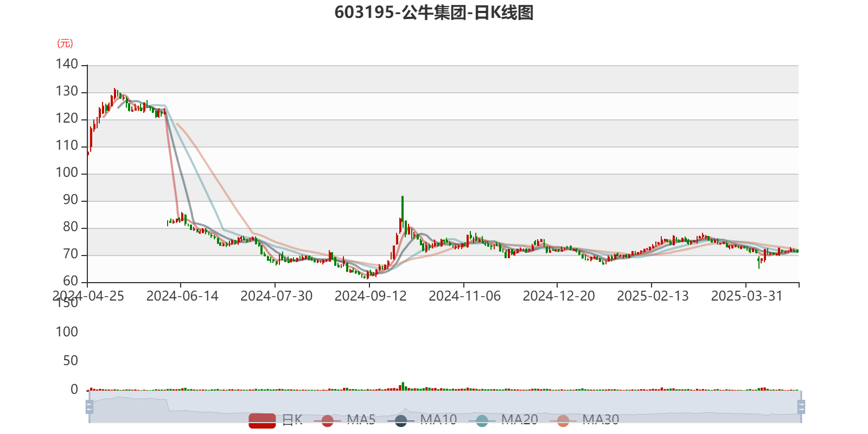Click the 50 volume axis label
This screenshot has height=434, width=868.
(71, 361)
